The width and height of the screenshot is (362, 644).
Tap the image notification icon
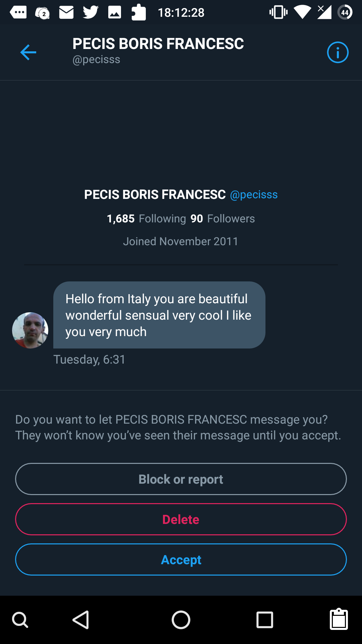[115, 13]
